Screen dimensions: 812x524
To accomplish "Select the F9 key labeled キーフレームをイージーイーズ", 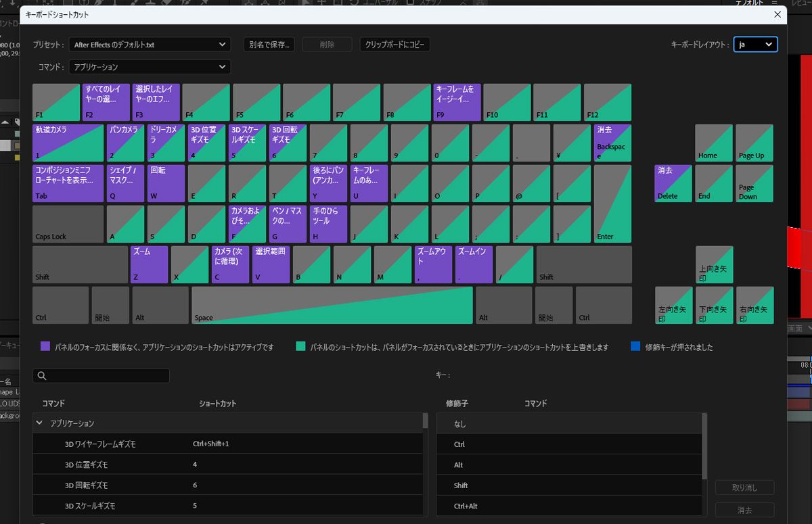I will [457, 102].
